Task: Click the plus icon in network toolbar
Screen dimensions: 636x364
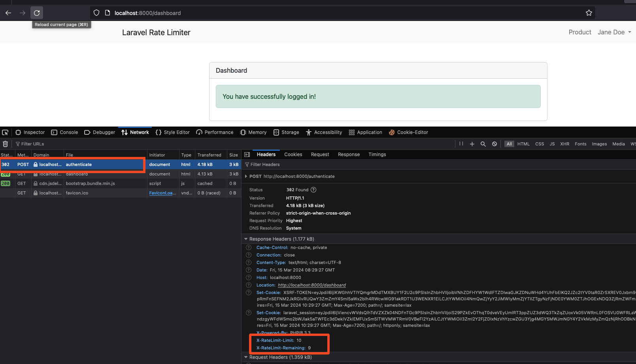Action: click(x=472, y=144)
